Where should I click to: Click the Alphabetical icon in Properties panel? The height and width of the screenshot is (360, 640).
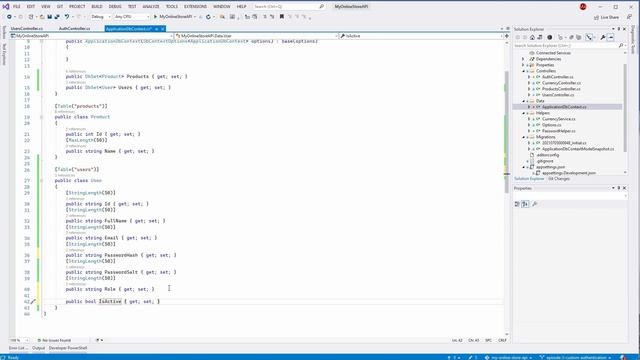(x=525, y=204)
